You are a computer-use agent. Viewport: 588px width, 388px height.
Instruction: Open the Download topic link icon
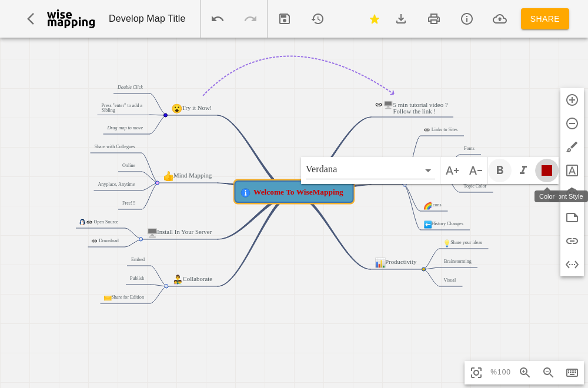click(x=95, y=241)
